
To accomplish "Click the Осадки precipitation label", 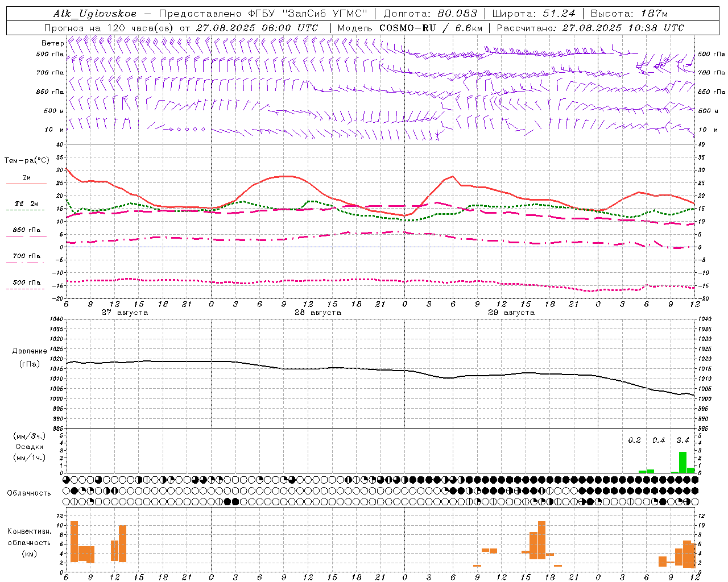I will [29, 447].
